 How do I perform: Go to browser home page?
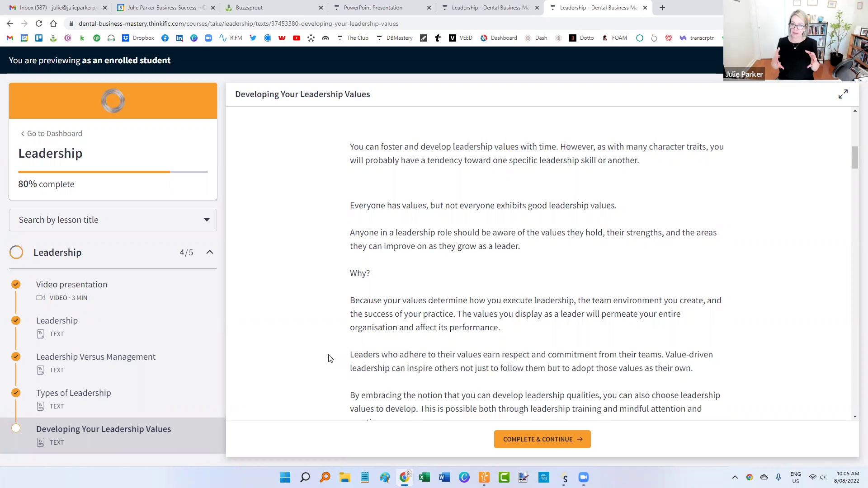point(53,23)
